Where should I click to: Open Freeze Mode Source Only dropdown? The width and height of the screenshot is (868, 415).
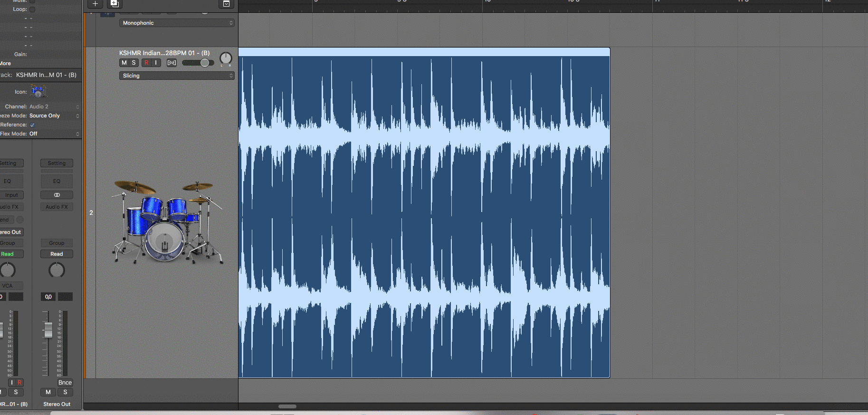coord(54,116)
